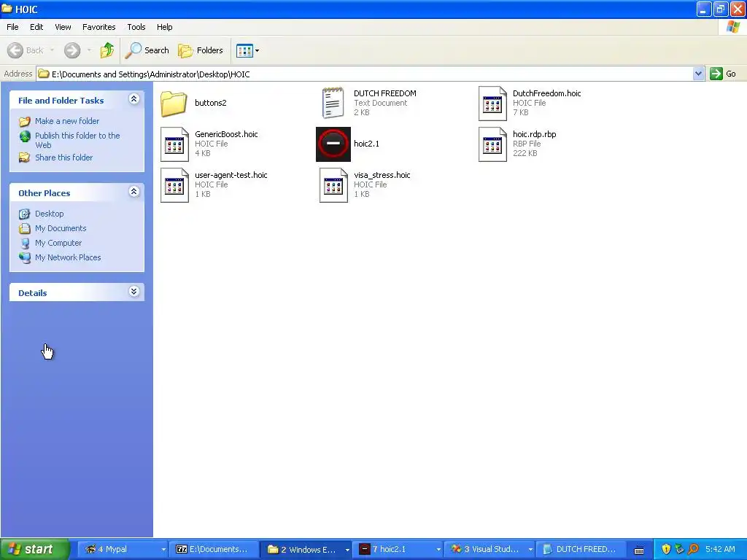This screenshot has height=560, width=747.
Task: Click the DutchFreedom.hoic file name
Action: (547, 93)
